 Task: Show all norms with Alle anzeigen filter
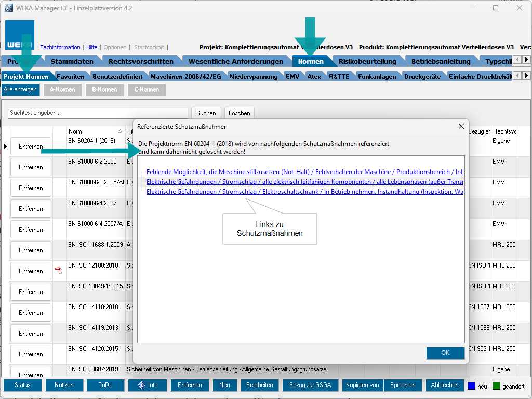(x=20, y=89)
